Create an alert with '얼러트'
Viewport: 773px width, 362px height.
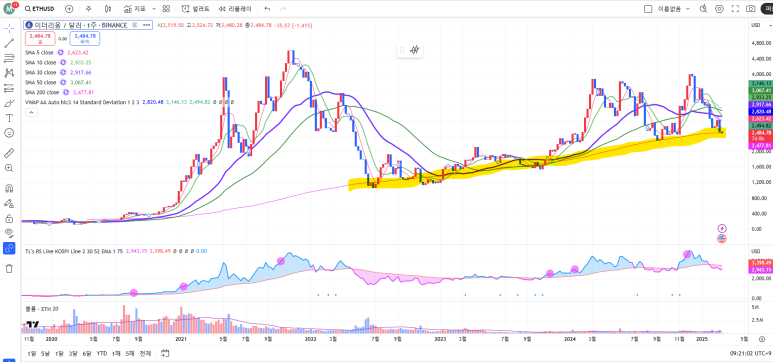click(195, 9)
